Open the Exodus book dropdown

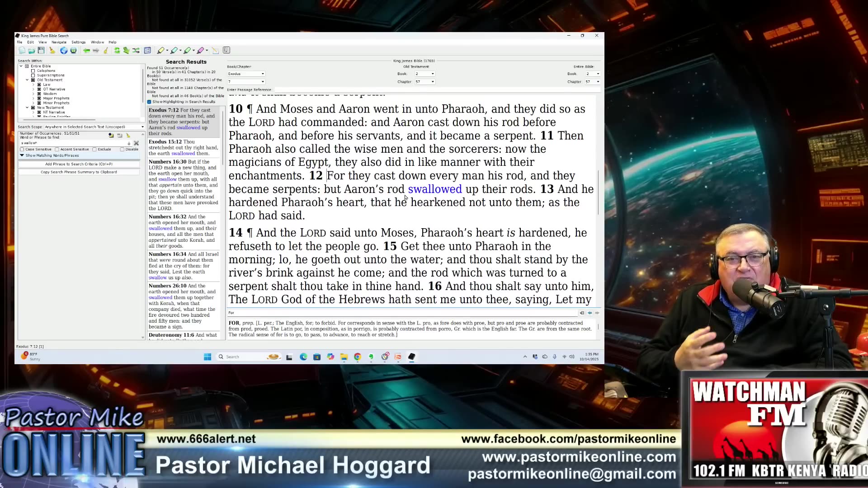pos(246,74)
